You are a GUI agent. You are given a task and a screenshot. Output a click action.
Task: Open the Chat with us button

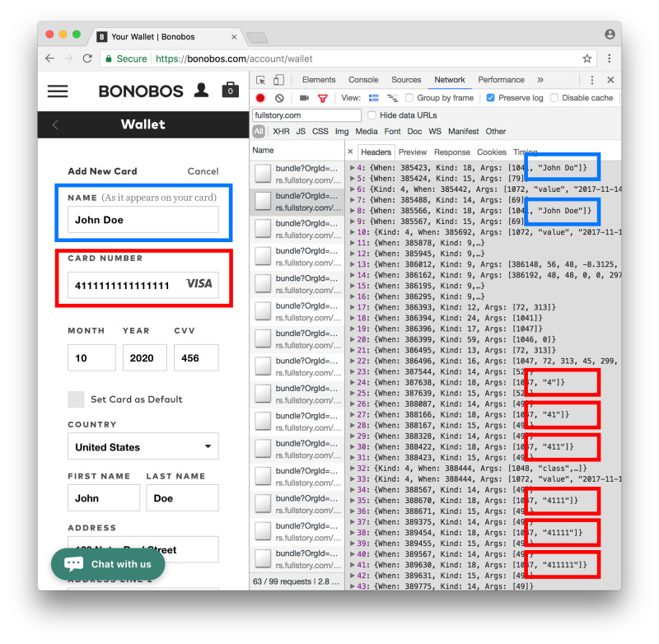click(x=108, y=564)
